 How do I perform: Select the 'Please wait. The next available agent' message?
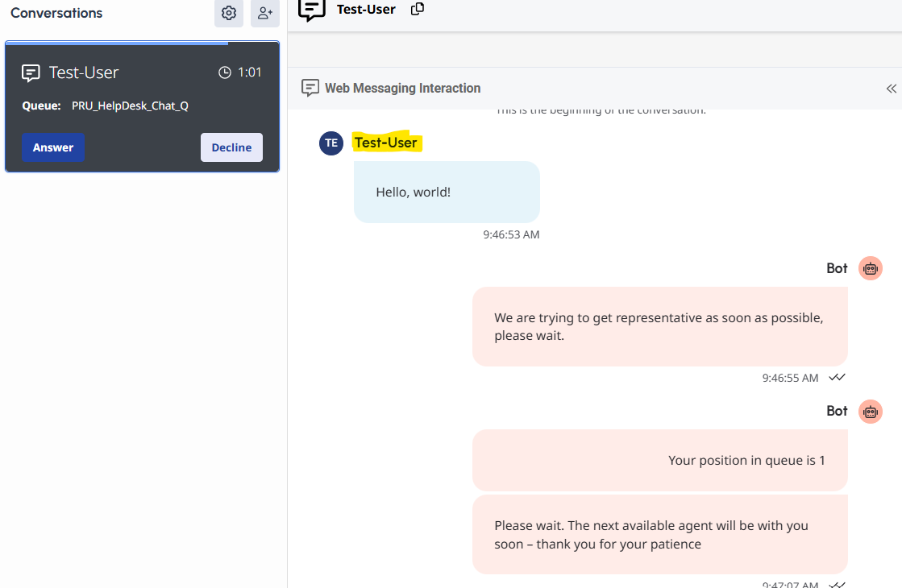[x=660, y=535]
